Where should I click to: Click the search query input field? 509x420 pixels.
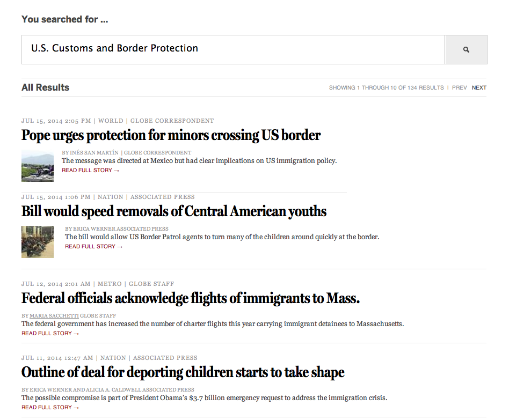coord(233,49)
